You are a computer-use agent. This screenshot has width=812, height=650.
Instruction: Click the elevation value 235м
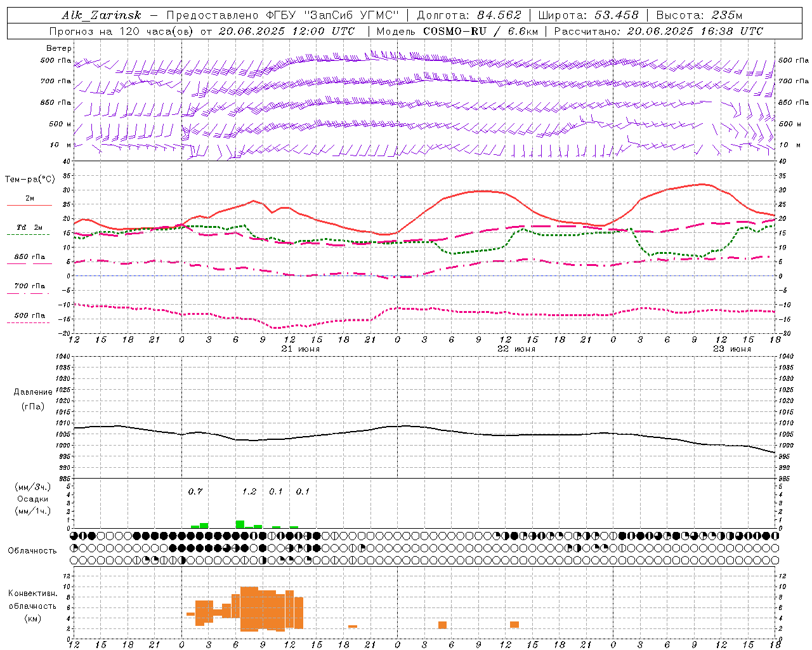(727, 15)
